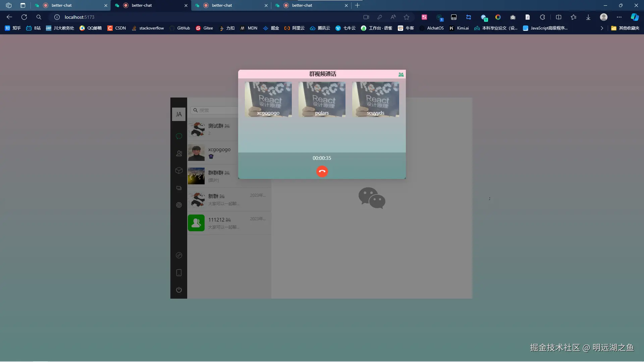This screenshot has height=362, width=644.
Task: Open the invite members icon in call dialog
Action: coord(401,74)
